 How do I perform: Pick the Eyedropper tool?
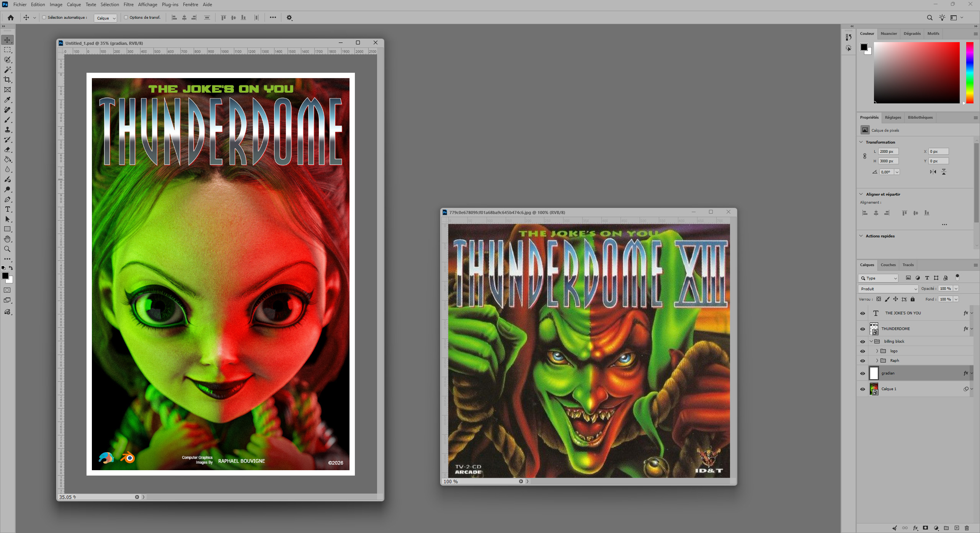point(7,100)
